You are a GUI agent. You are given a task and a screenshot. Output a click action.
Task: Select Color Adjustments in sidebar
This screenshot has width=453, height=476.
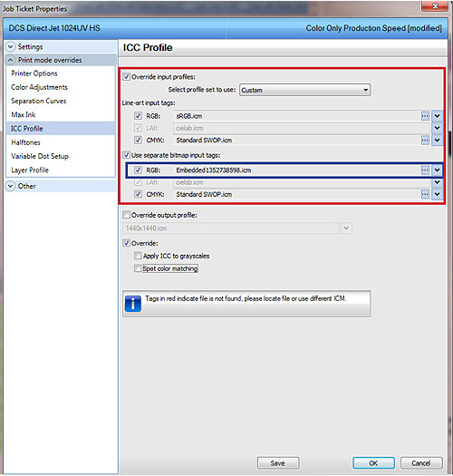coord(40,87)
